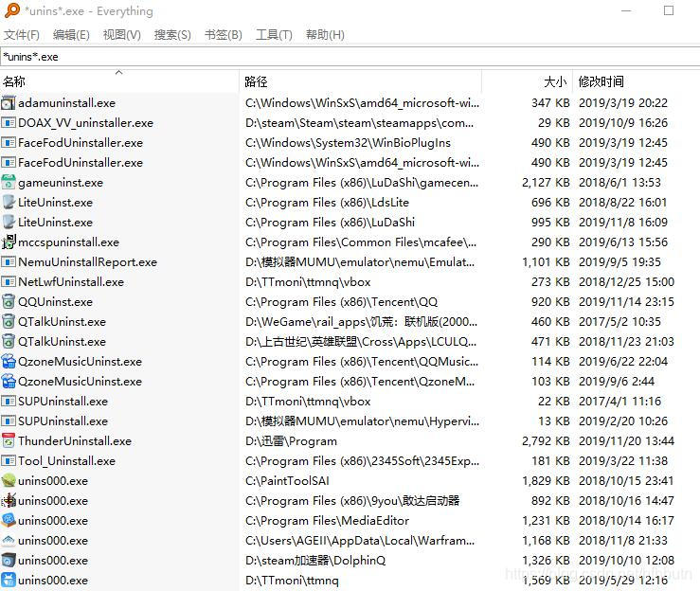Click the unins000.exe icon for Warframe path
700x591 pixels.
click(x=8, y=541)
